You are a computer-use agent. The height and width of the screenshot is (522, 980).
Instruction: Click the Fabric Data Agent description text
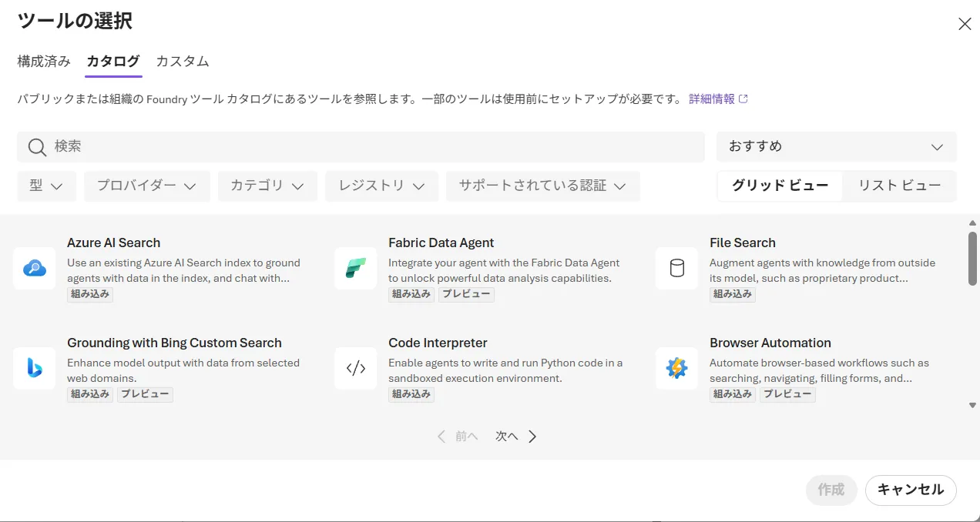point(504,270)
